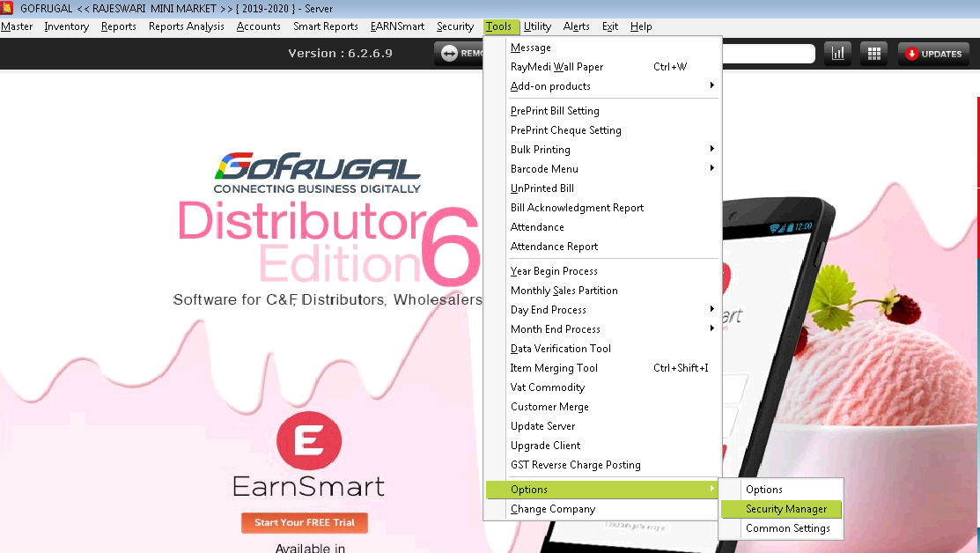Screen dimensions: 980x553
Task: Choose PrePrint Bill Setting
Action: coord(555,111)
